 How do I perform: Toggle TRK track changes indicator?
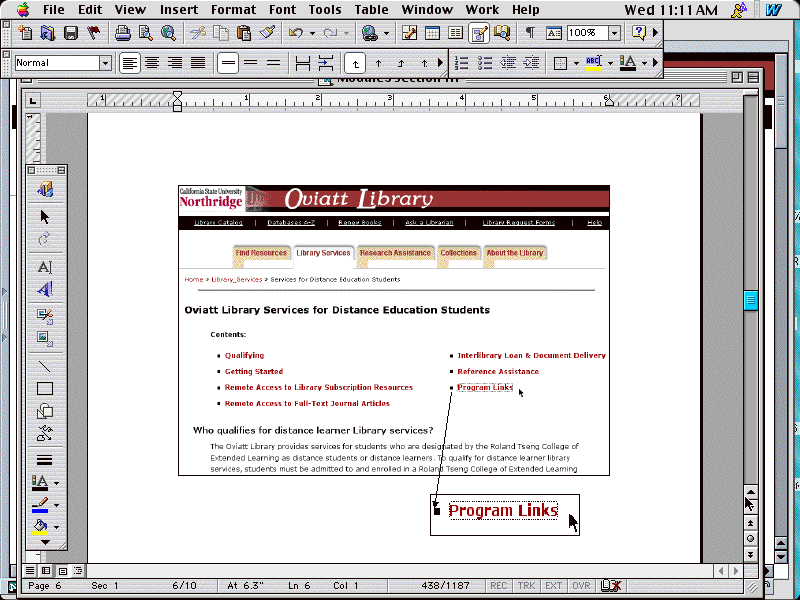[527, 586]
